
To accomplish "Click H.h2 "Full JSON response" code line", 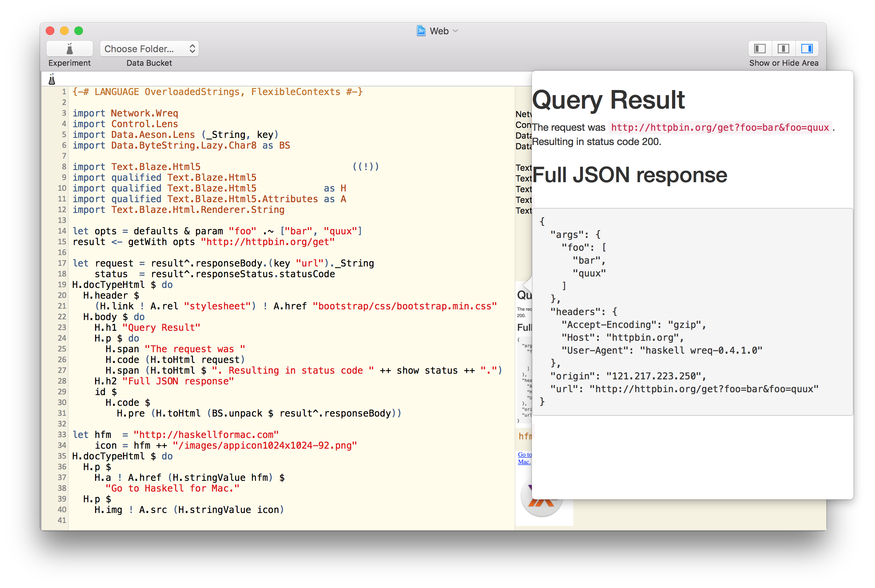I will point(164,382).
